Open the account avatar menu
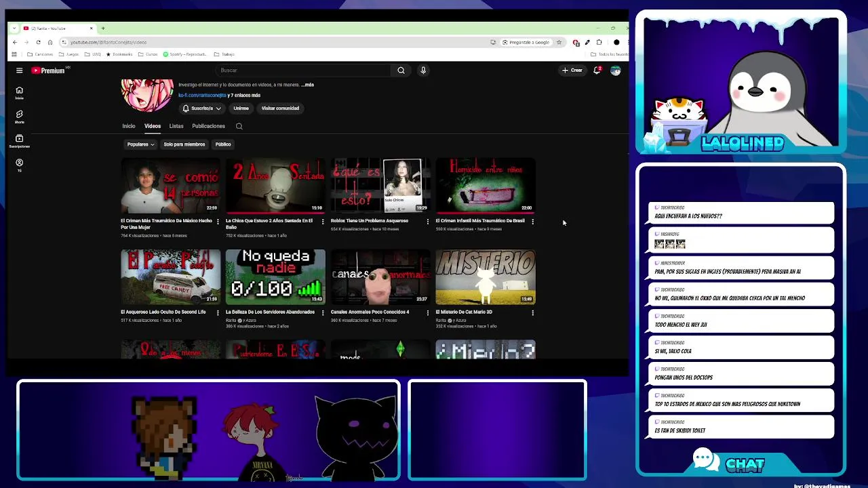The height and width of the screenshot is (488, 868). pyautogui.click(x=615, y=70)
